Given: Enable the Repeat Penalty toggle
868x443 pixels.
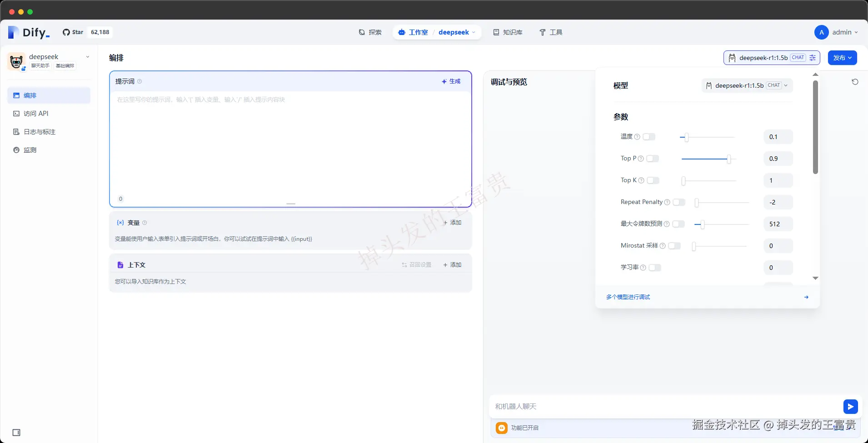Looking at the screenshot, I should coord(679,202).
